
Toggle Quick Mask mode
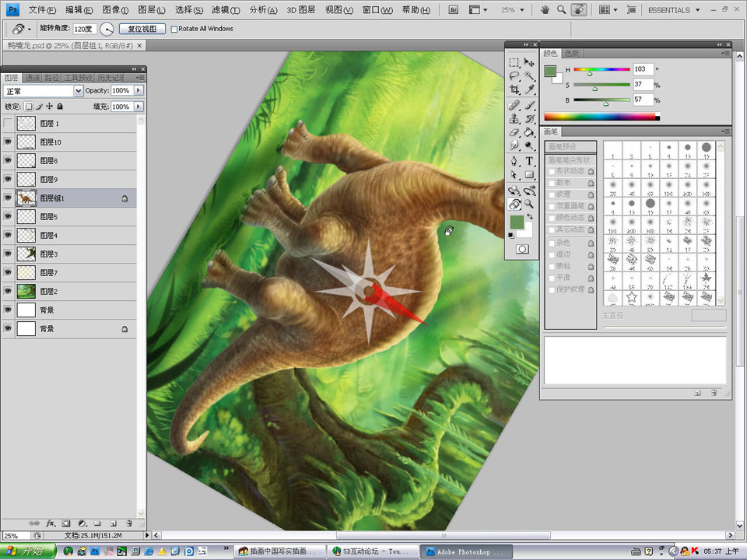[x=522, y=249]
